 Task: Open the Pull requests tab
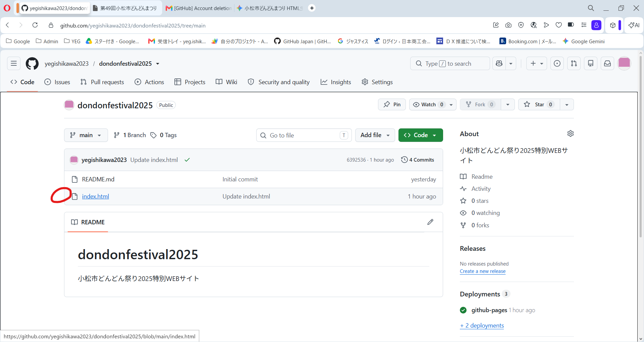(x=102, y=82)
